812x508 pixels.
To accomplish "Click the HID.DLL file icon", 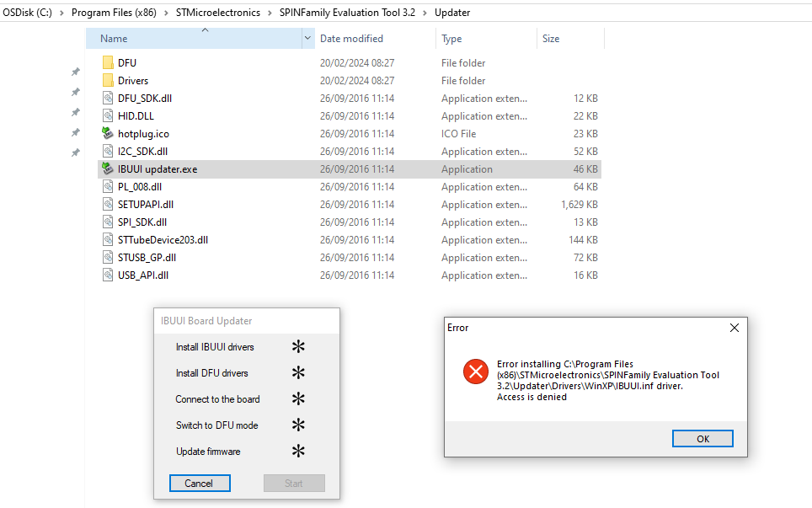I will tap(108, 115).
